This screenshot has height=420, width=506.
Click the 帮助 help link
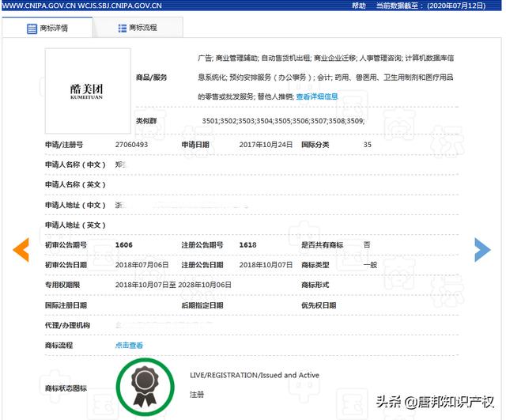358,6
